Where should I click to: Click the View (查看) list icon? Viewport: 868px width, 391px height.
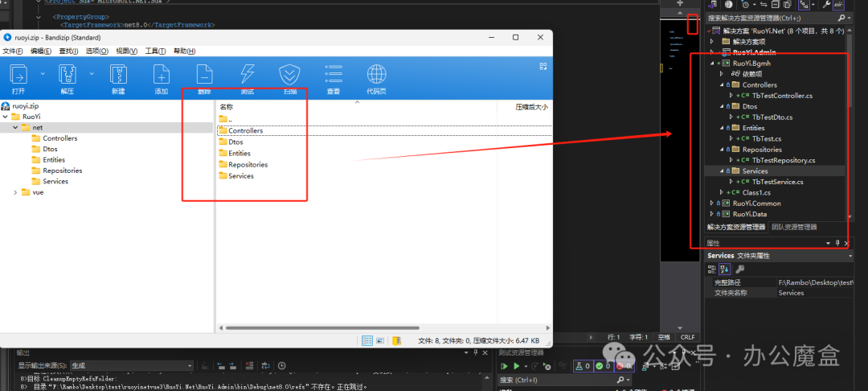point(334,75)
